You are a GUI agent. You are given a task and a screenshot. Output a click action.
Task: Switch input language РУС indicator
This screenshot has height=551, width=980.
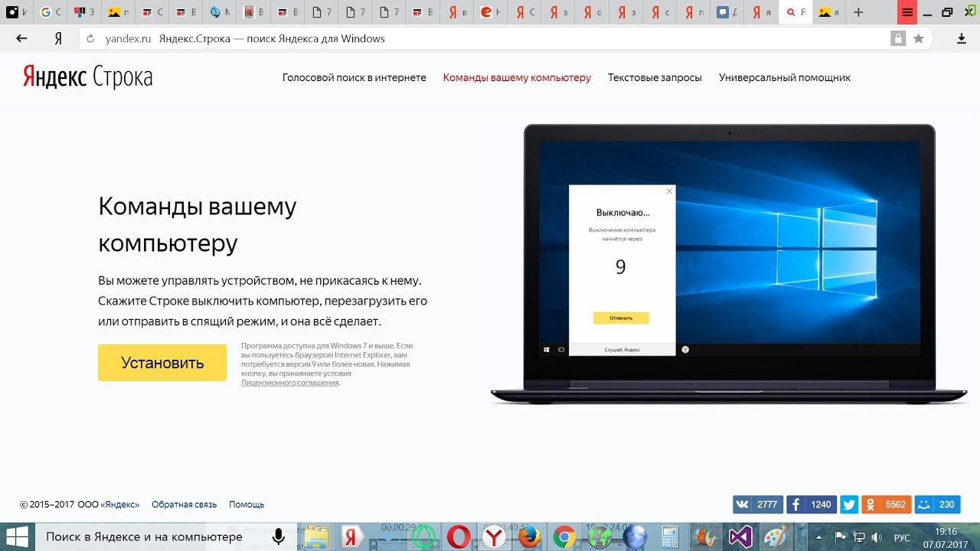(902, 536)
